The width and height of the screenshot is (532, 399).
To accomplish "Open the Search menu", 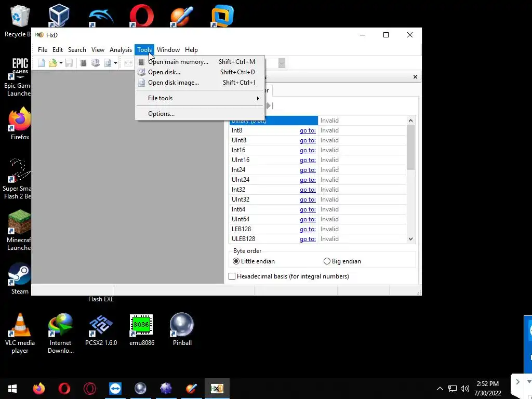I will coord(77,50).
